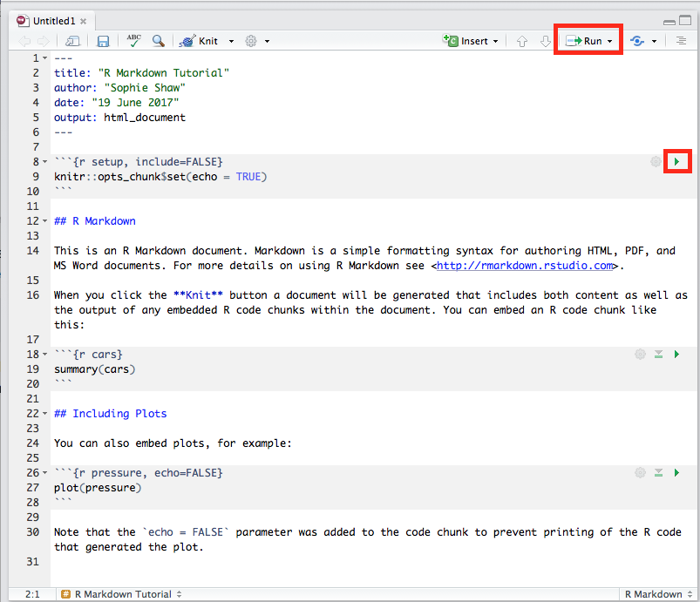Screen dimensions: 700x602
Task: Click the `echo = FALSE` inline code
Action: click(186, 532)
